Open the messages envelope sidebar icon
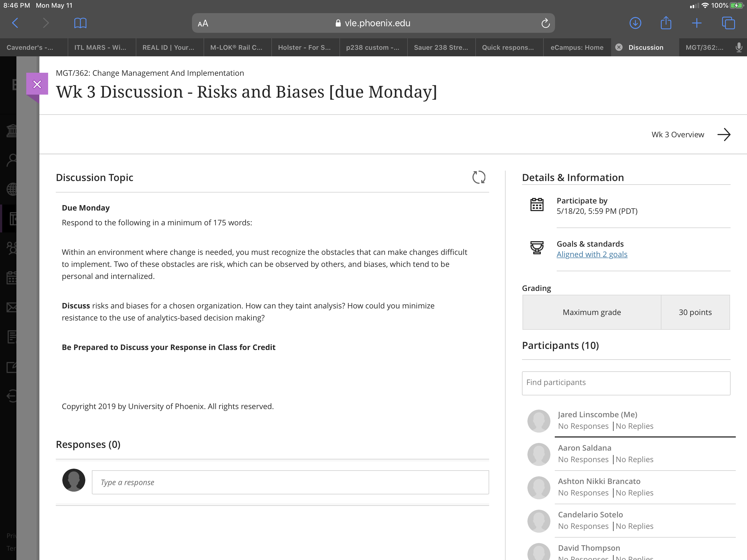This screenshot has width=747, height=560. tap(12, 307)
